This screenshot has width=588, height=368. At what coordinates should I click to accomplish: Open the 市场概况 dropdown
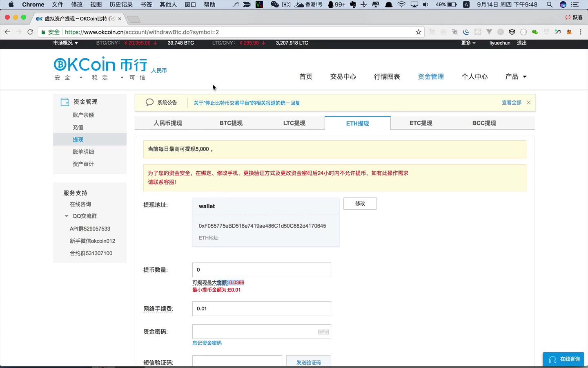point(65,43)
